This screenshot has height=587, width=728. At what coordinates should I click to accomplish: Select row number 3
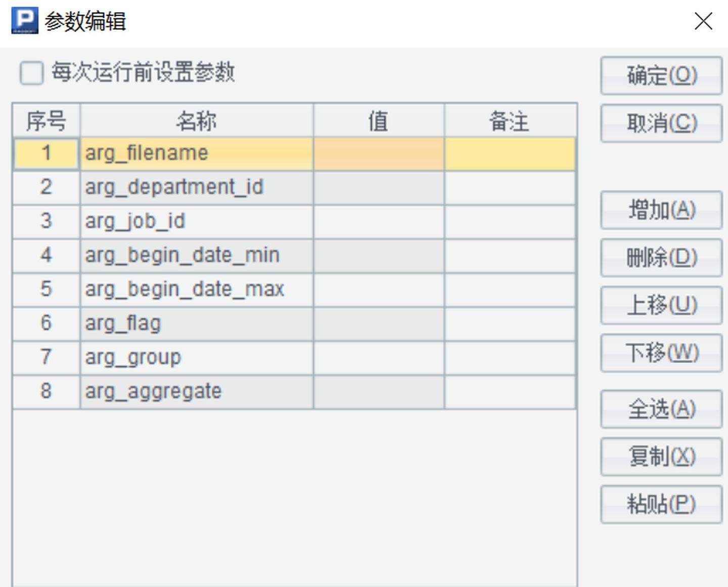click(x=46, y=222)
